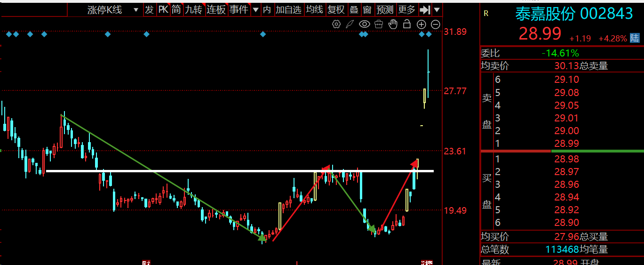Select the drawing pen tool icon

pos(350,24)
